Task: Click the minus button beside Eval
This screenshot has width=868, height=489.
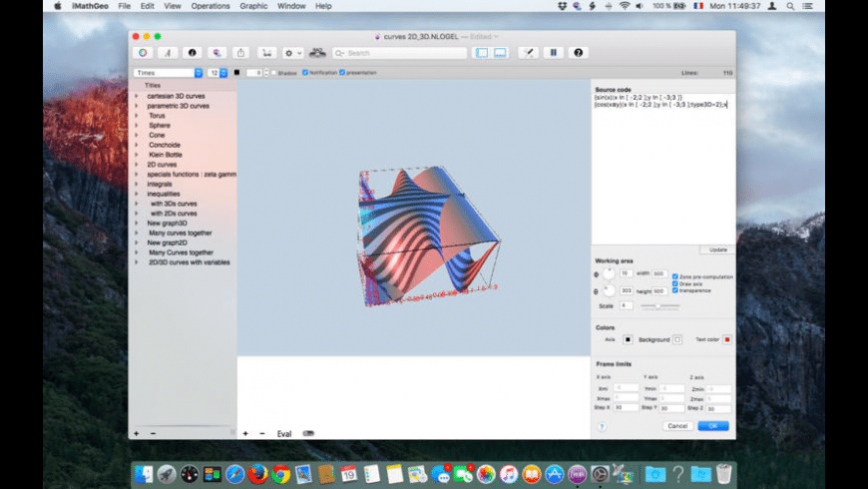Action: pos(262,434)
